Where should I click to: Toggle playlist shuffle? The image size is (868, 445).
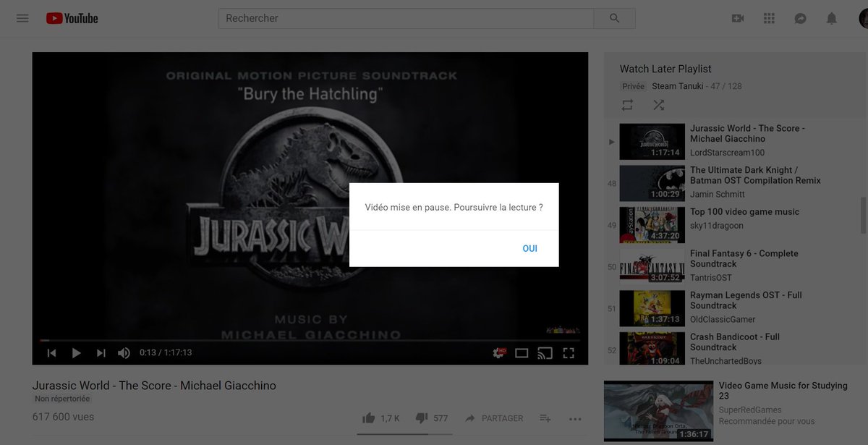658,105
